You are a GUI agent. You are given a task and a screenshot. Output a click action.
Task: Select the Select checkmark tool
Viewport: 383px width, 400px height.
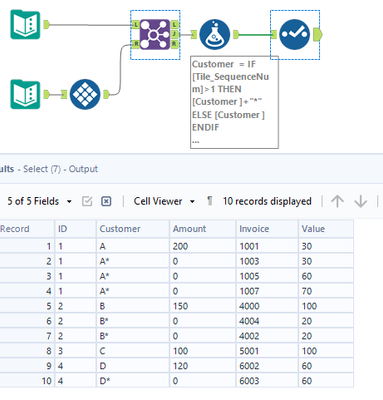pos(294,34)
